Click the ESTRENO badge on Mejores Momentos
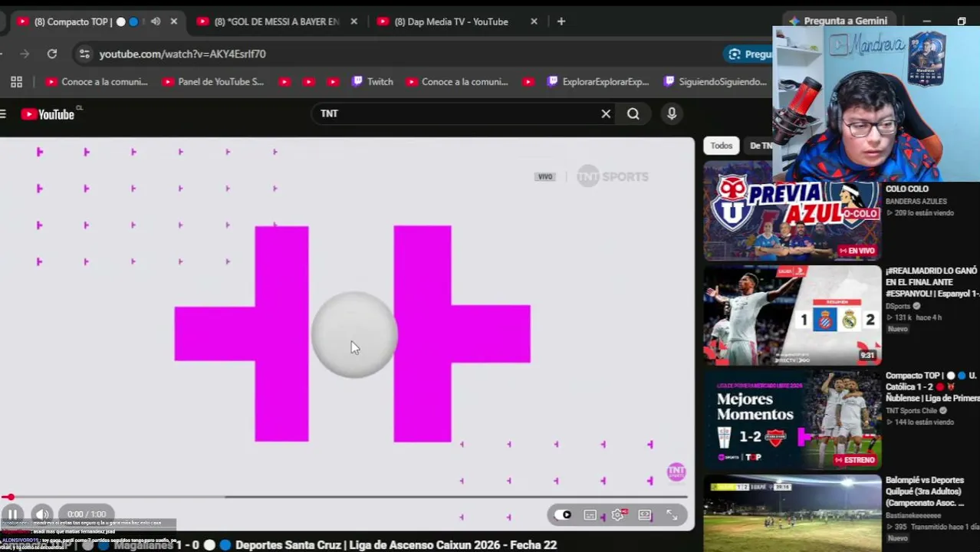Screen dimensions: 980x552 point(855,460)
